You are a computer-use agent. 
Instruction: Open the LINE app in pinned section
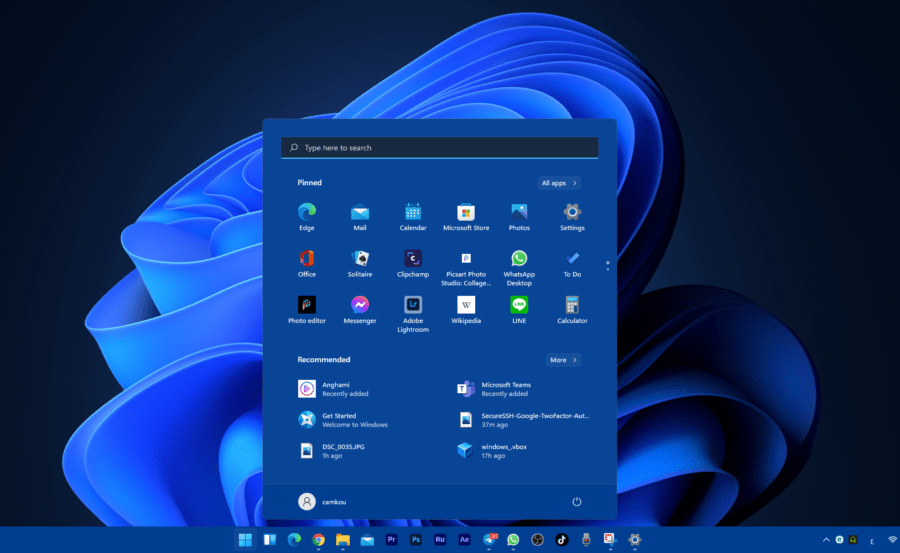tap(519, 305)
